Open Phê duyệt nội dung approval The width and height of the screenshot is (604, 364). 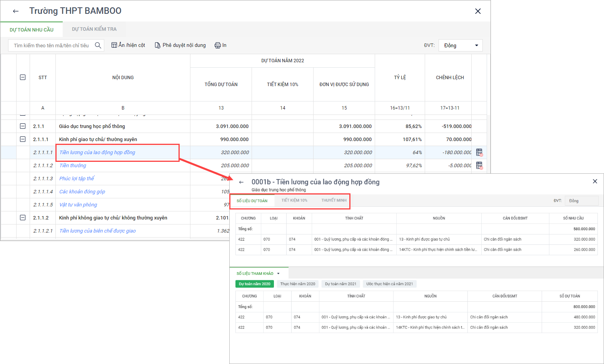(x=180, y=45)
